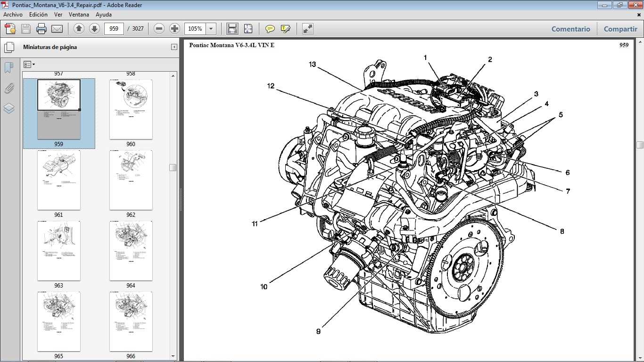Print the file using the printer icon
This screenshot has height=362, width=644.
click(41, 29)
